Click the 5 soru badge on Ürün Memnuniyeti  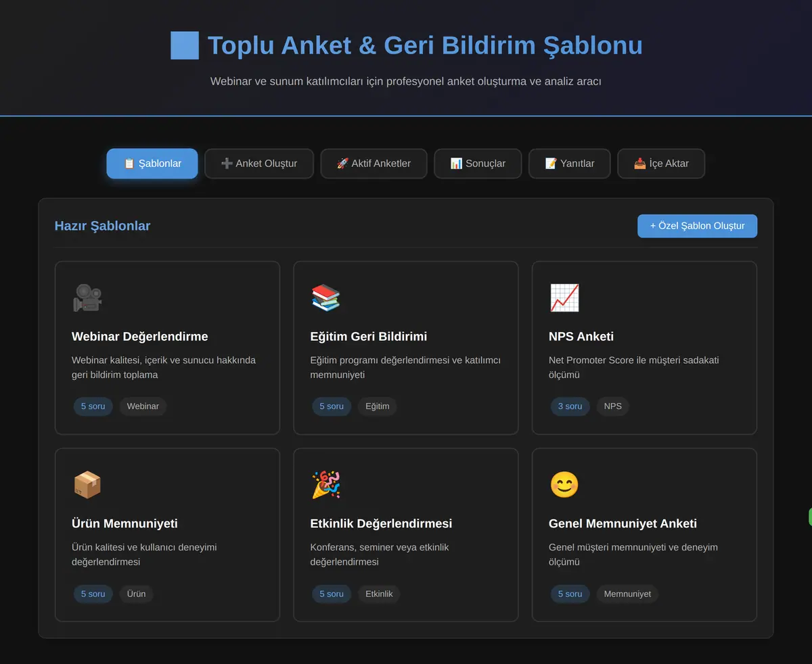[93, 594]
